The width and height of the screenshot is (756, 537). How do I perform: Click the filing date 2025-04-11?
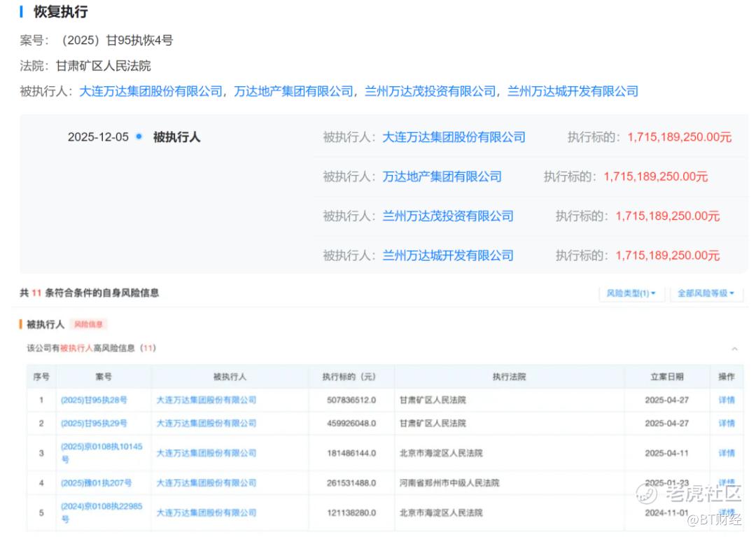[667, 453]
